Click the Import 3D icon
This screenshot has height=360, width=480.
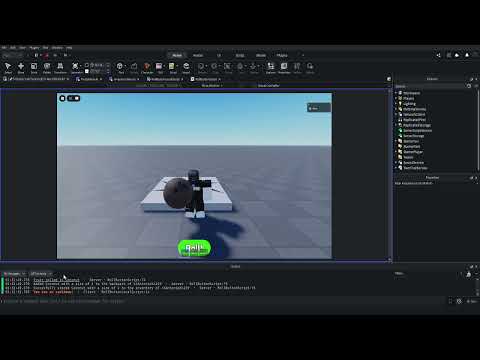[x=186, y=68]
